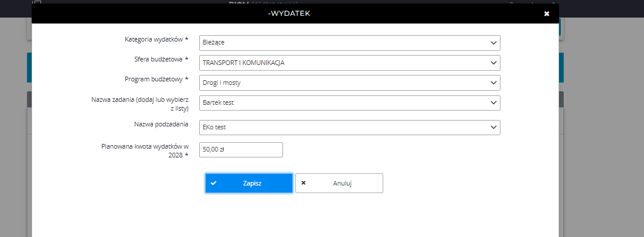Image resolution: width=644 pixels, height=237 pixels.
Task: Click the chevron arrow of Kategoria wydatków
Action: pyautogui.click(x=493, y=43)
